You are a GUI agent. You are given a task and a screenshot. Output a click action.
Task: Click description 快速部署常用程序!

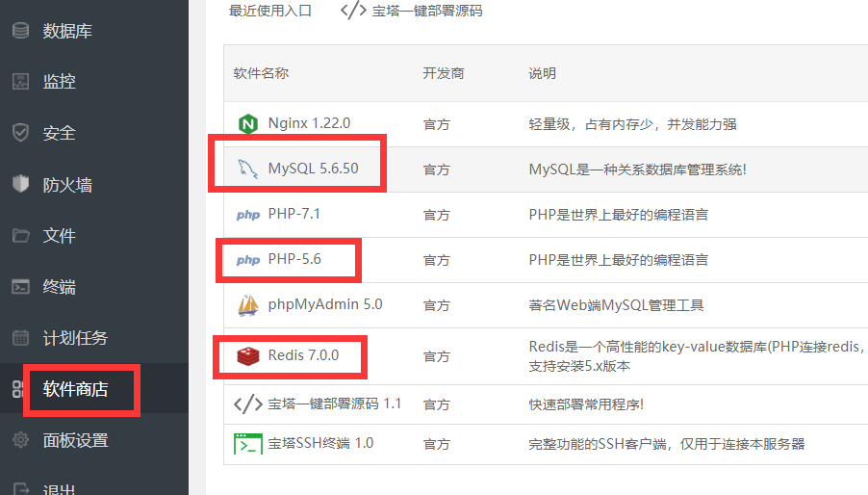point(586,404)
